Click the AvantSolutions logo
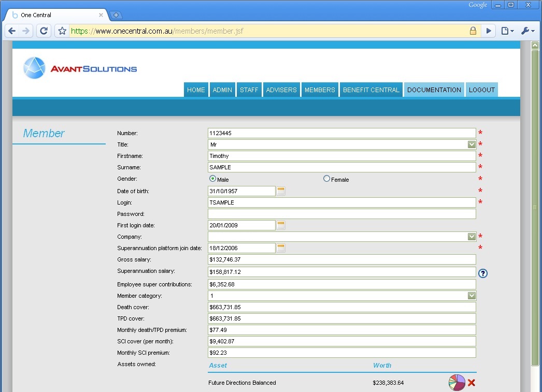 pos(80,68)
